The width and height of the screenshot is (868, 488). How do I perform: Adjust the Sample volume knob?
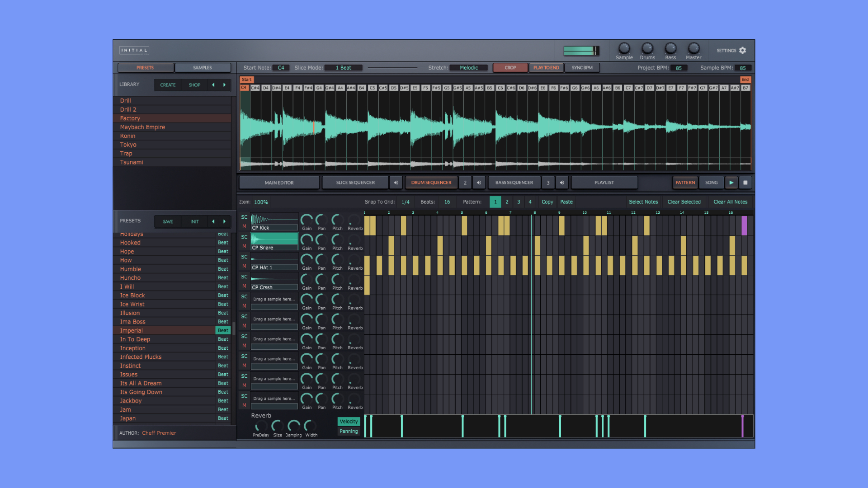coord(624,48)
